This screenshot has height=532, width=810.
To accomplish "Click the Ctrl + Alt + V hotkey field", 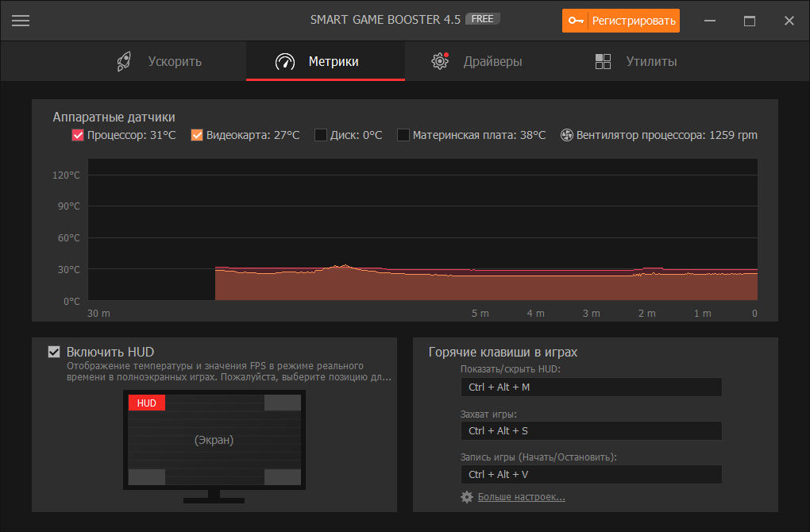I will pos(591,474).
